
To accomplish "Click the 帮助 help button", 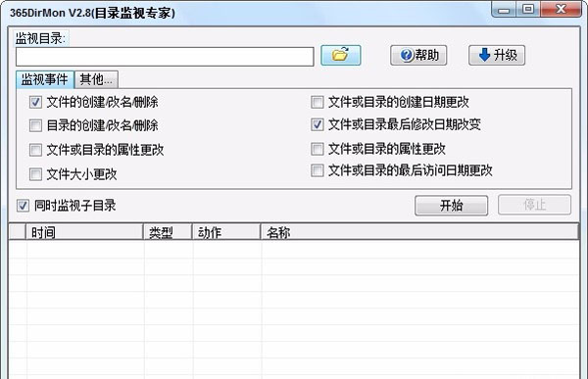I will click(418, 56).
